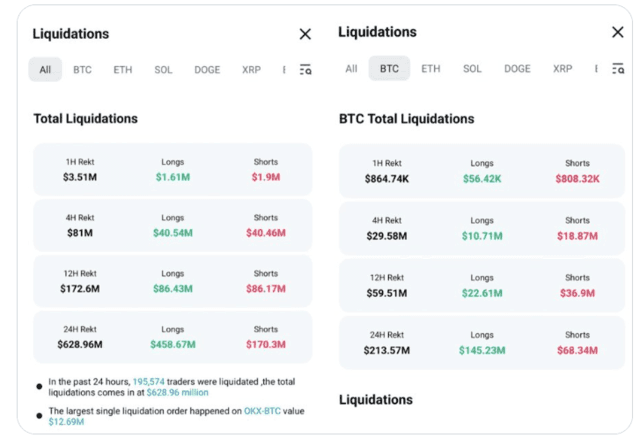Close the left Liquidations panel
This screenshot has height=438, width=640.
pyautogui.click(x=305, y=34)
